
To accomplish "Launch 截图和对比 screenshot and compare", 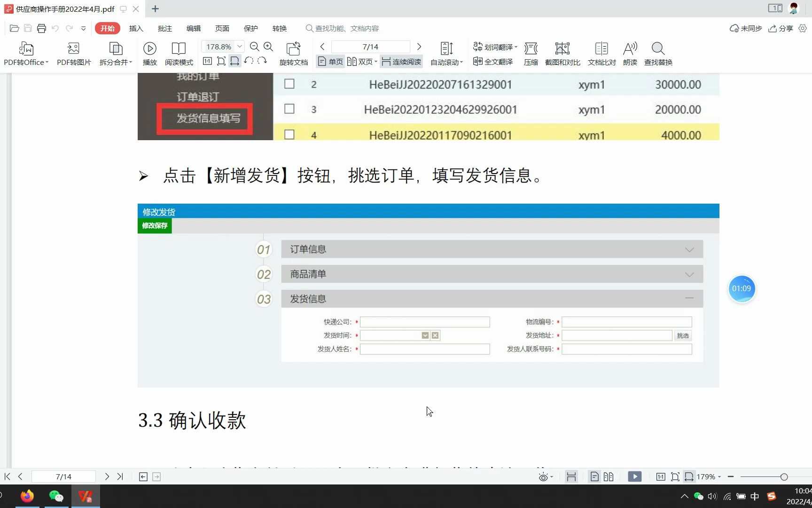I will coord(562,53).
